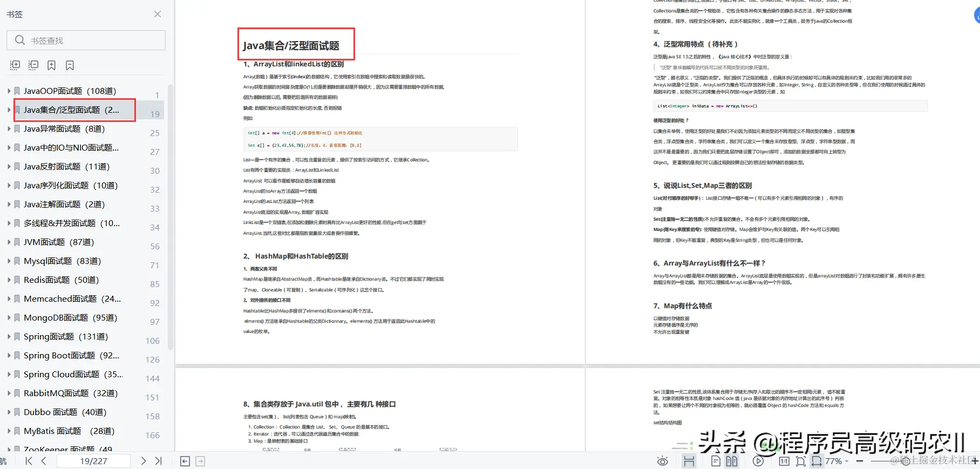Zoom in with plus button
The height and width of the screenshot is (469, 980).
point(975,461)
